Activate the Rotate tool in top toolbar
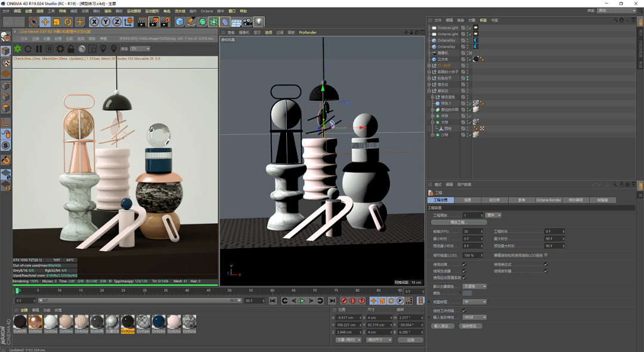 68,21
